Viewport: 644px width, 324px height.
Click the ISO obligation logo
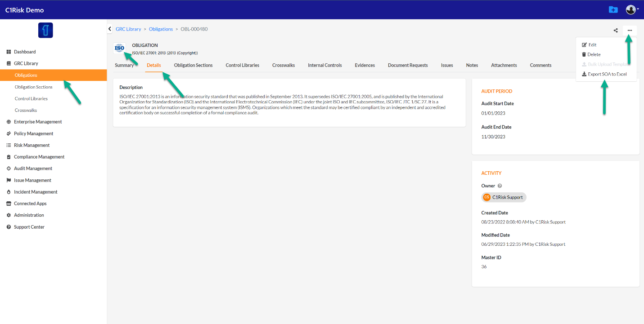tap(119, 48)
